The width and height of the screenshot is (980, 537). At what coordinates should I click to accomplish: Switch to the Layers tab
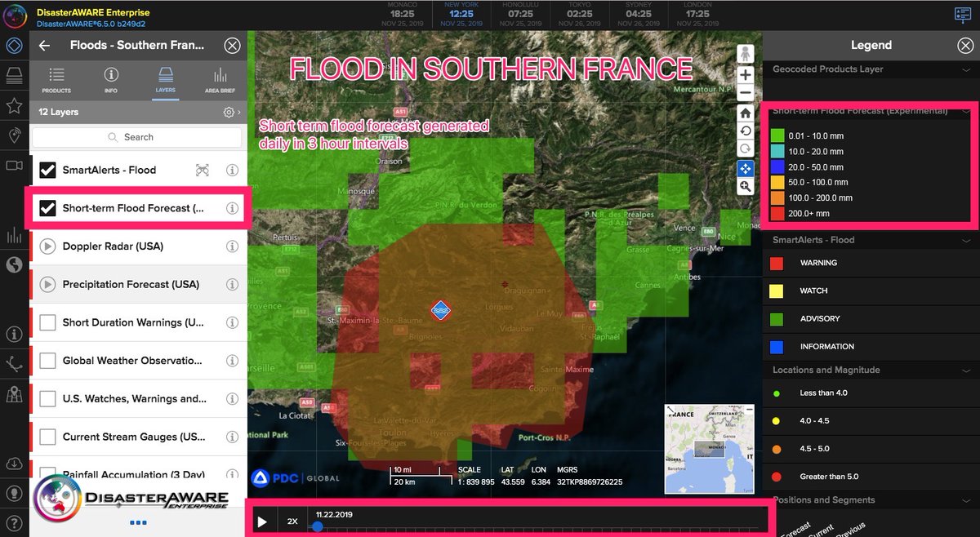point(165,81)
